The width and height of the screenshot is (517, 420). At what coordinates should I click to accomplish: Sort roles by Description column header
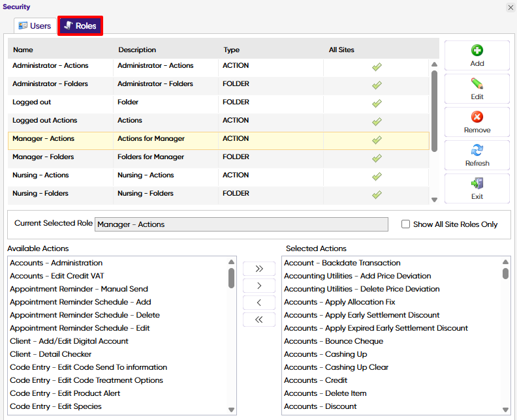coord(137,50)
